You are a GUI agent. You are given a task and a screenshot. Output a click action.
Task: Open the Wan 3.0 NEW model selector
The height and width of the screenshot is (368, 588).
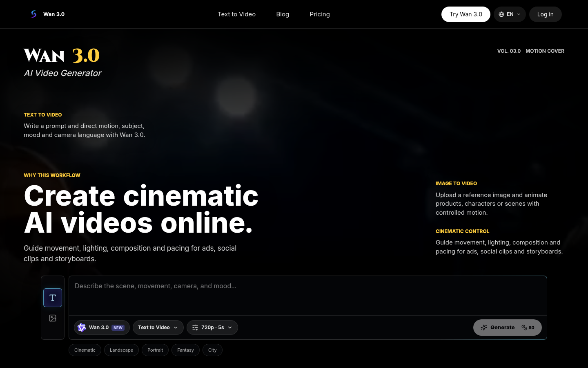tap(102, 328)
